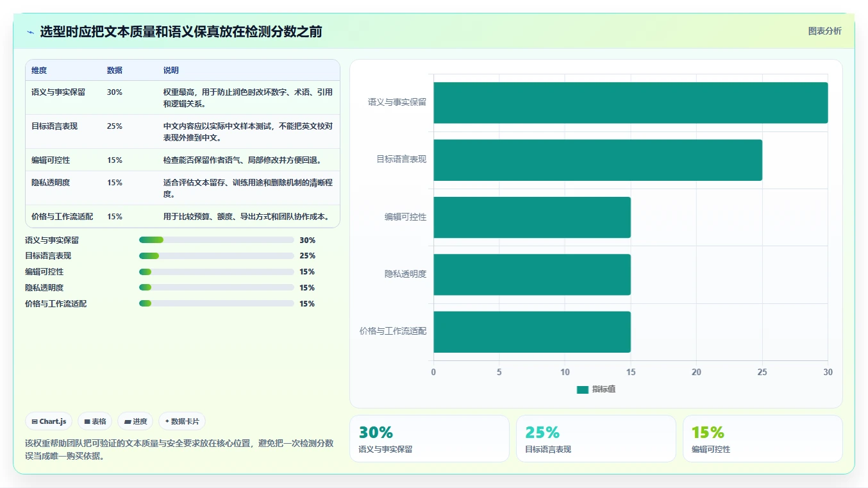The image size is (868, 488).
Task: Click the 目标语言表现 25% progress bar
Action: 216,256
